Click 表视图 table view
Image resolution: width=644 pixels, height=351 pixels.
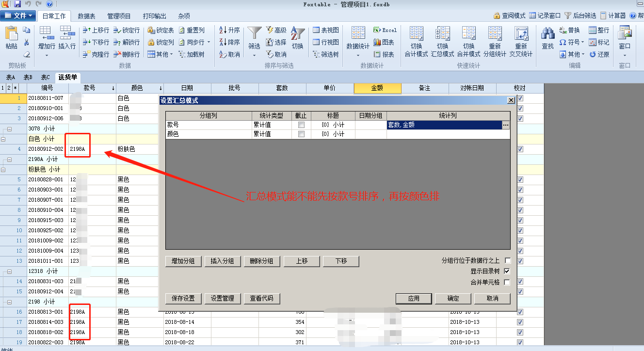coord(326,30)
